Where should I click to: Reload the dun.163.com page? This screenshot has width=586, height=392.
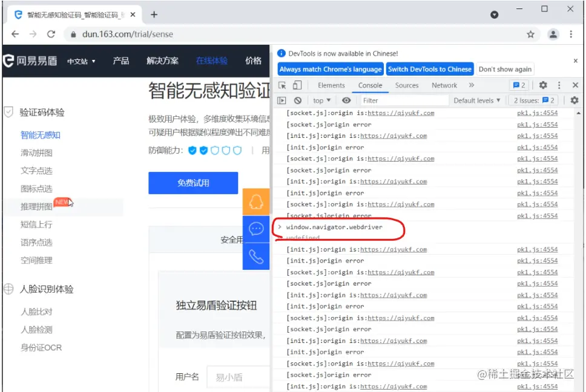coord(51,34)
